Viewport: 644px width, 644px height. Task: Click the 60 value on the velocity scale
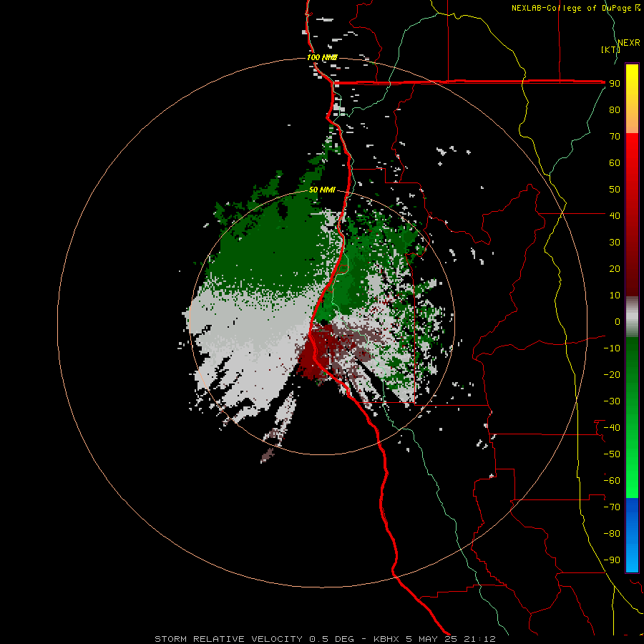click(x=615, y=163)
